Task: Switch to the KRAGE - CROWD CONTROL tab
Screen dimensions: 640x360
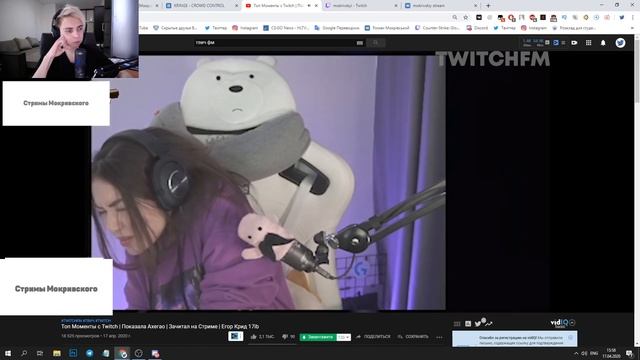Action: (x=201, y=6)
